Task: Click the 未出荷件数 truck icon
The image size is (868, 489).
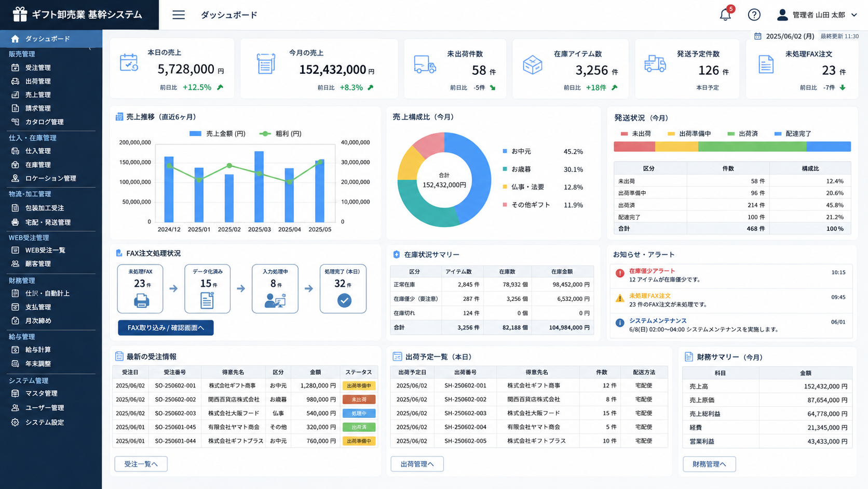Action: click(x=425, y=64)
